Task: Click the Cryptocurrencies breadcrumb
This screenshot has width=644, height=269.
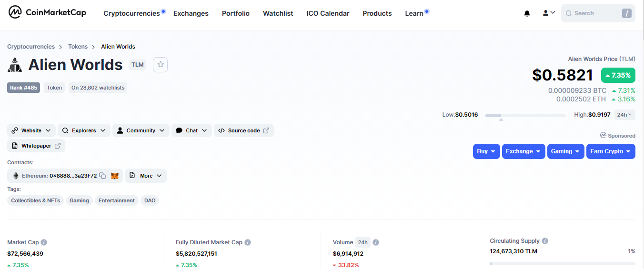Action: click(31, 47)
